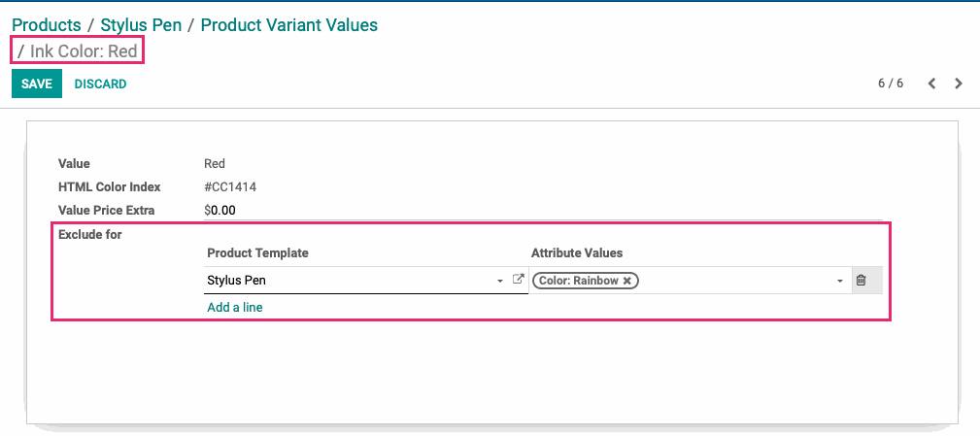Image resolution: width=980 pixels, height=436 pixels.
Task: Sort by Attribute Values column header
Action: point(577,253)
